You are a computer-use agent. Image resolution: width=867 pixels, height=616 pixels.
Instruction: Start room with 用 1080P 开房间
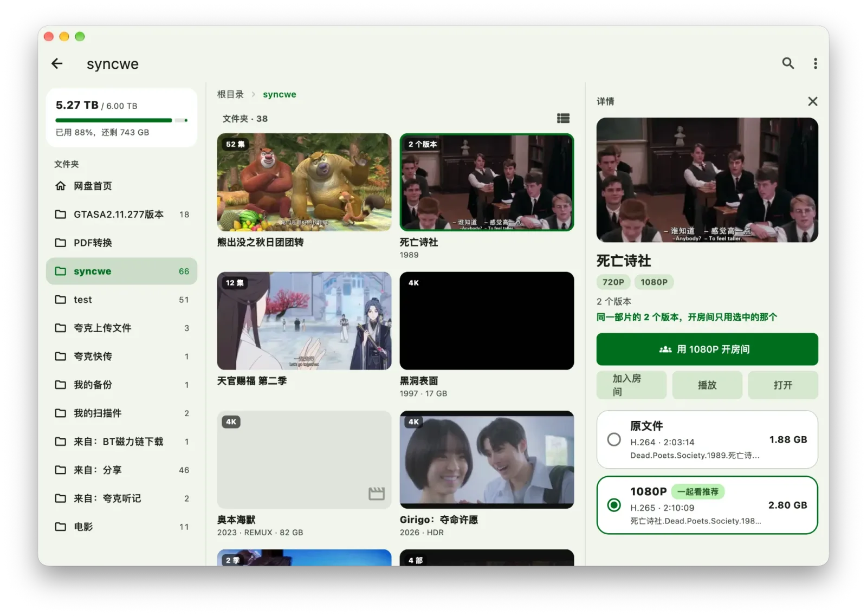pyautogui.click(x=707, y=349)
